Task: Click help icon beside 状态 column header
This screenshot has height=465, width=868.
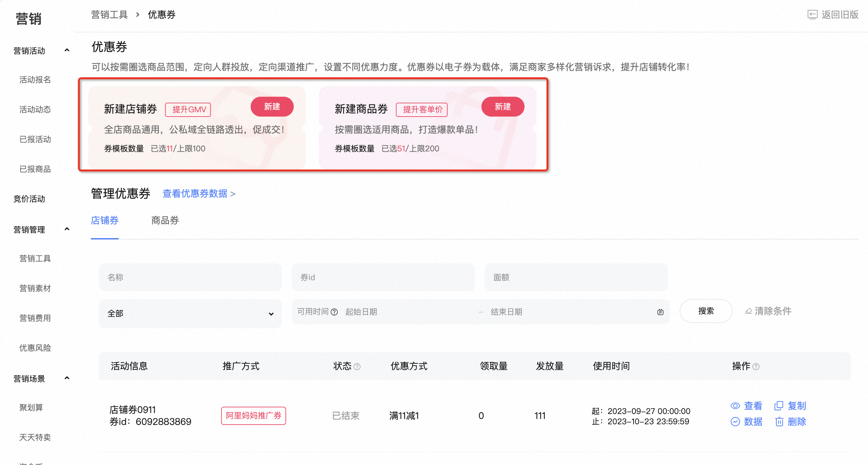Action: [x=357, y=367]
